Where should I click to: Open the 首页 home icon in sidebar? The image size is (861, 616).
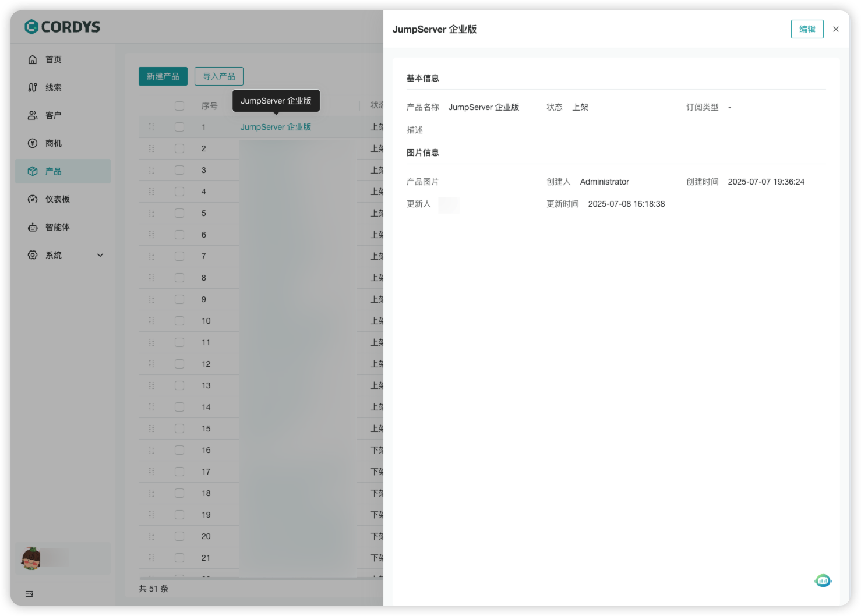33,59
